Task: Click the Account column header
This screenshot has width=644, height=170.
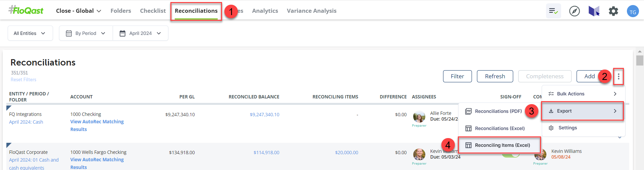Action: point(82,97)
